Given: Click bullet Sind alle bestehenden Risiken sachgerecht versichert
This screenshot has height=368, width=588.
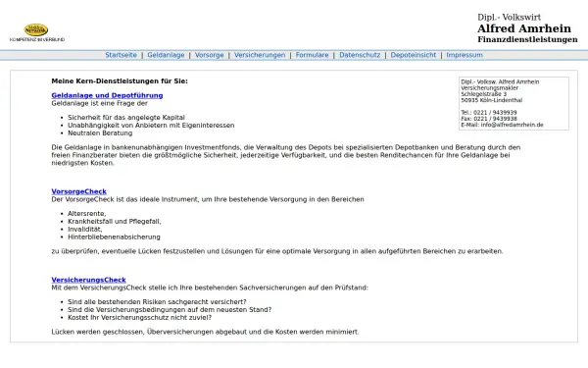Looking at the screenshot, I should click(157, 302).
